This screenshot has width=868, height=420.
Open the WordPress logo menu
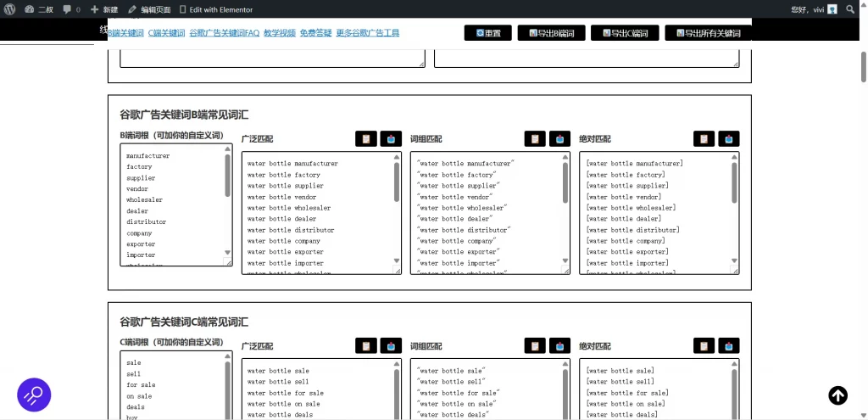tap(11, 9)
